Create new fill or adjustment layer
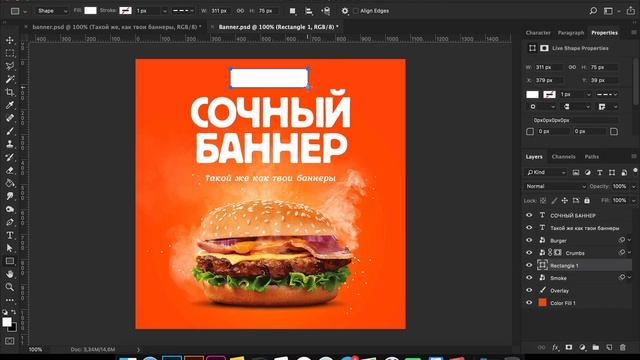Viewport: 640px width, 360px height. 582,347
